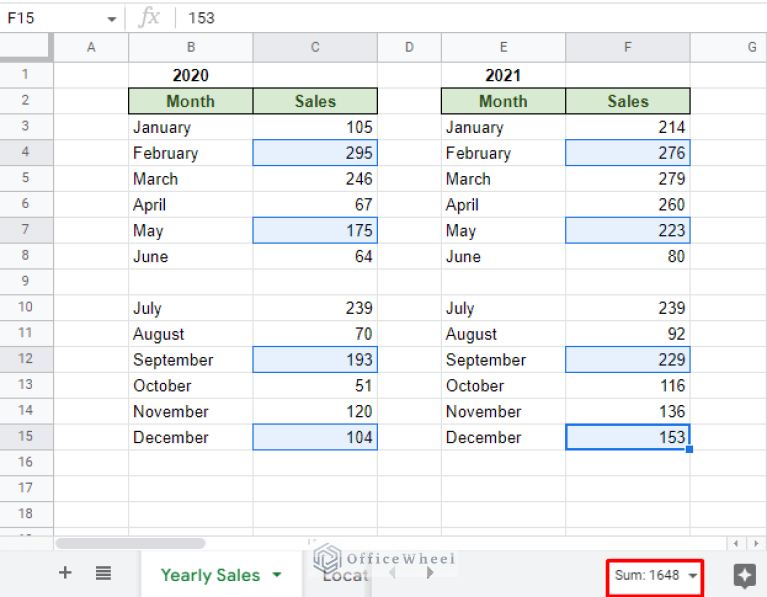Click the horizontal scroll right arrow
Screen dimensions: 767x597
click(x=756, y=543)
